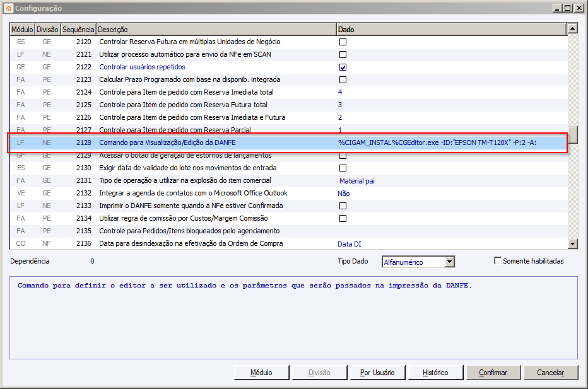Select row 2134 Utilizar regra de comissão description
Screen dimensions: 588x389
tap(184, 219)
